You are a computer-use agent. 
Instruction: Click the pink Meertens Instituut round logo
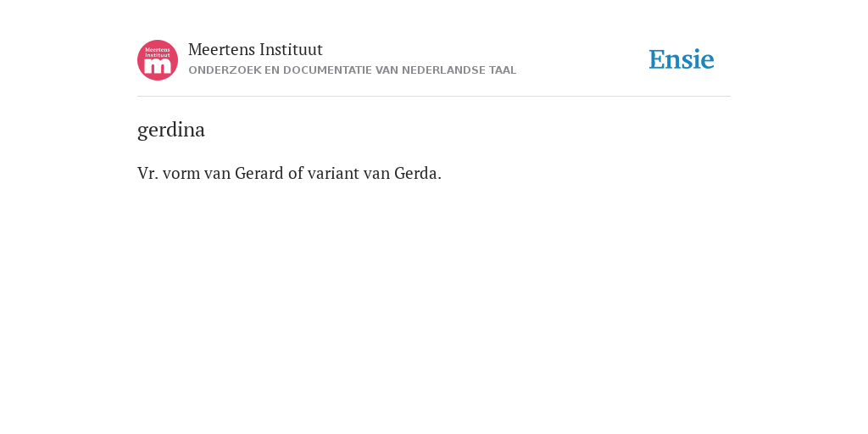pyautogui.click(x=158, y=60)
